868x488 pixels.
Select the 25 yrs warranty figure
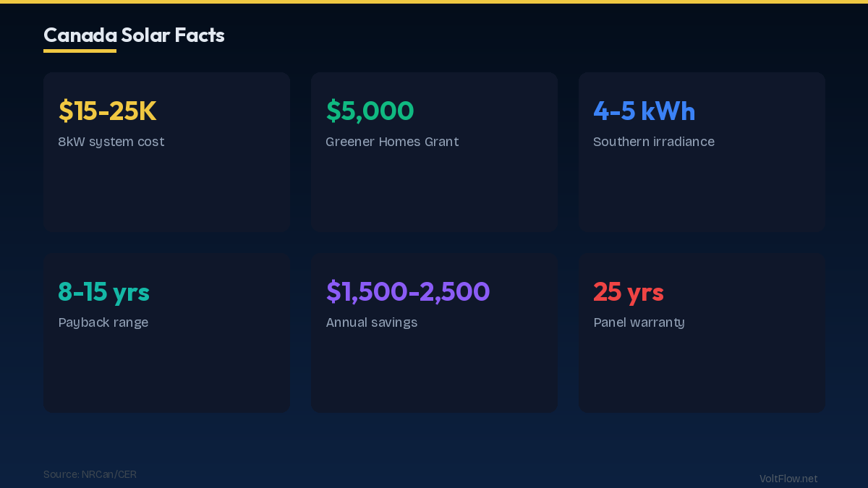[x=628, y=291]
